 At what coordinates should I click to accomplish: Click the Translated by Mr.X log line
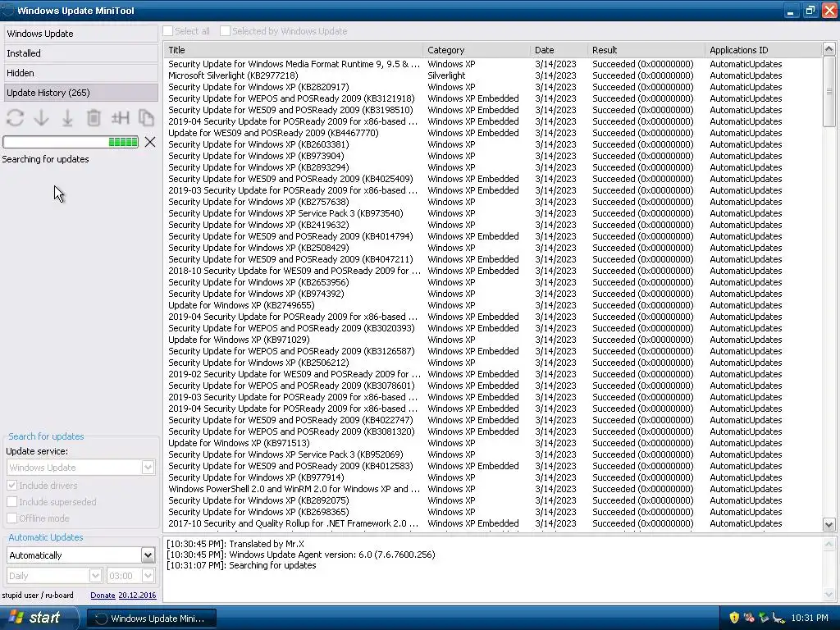[x=235, y=544]
